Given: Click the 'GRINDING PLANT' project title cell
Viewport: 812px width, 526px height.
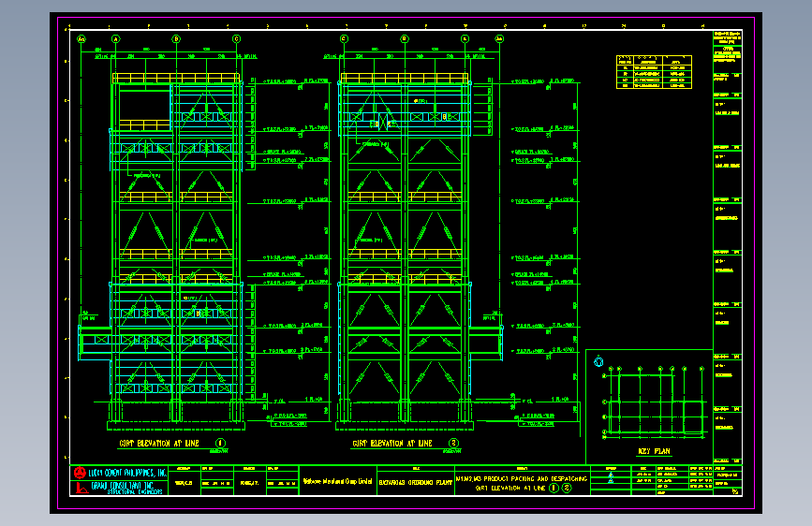Looking at the screenshot, I should coord(416,483).
